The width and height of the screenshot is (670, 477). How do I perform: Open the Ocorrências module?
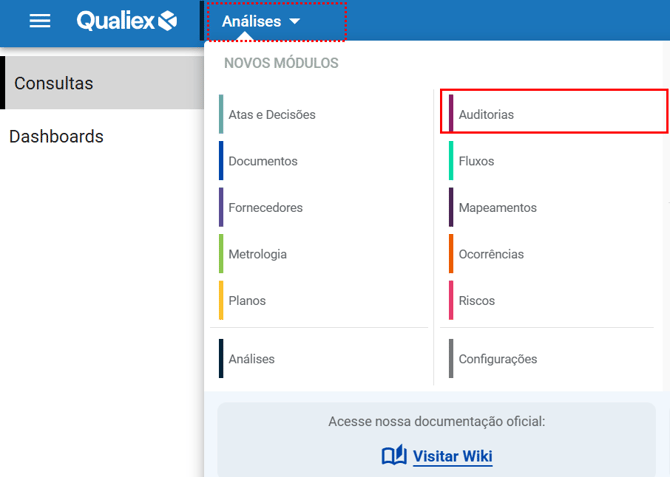[491, 254]
